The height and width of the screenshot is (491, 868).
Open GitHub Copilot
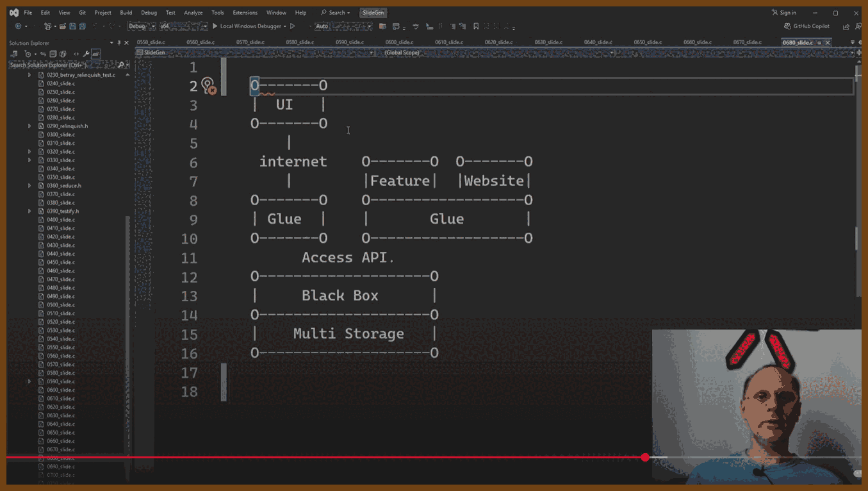click(807, 26)
